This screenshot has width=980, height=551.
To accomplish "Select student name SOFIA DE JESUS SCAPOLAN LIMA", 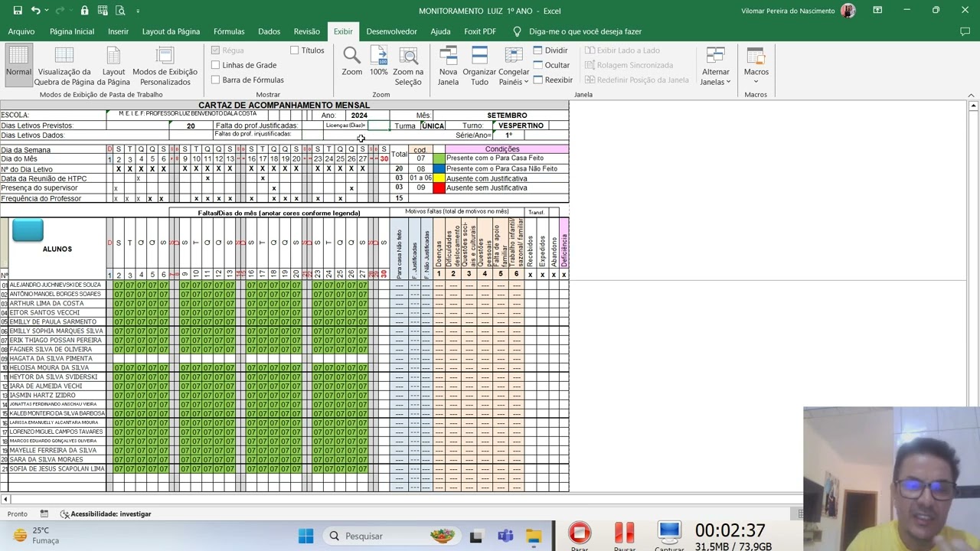I will coord(57,468).
